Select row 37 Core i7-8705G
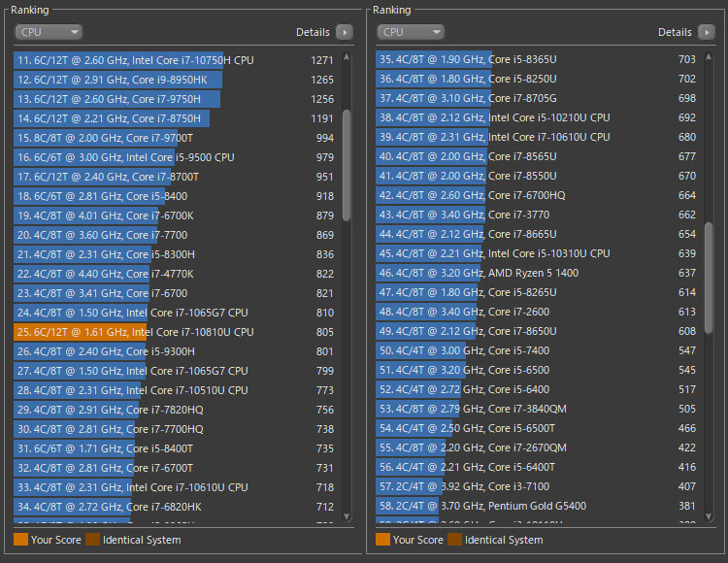728x563 pixels. point(537,98)
